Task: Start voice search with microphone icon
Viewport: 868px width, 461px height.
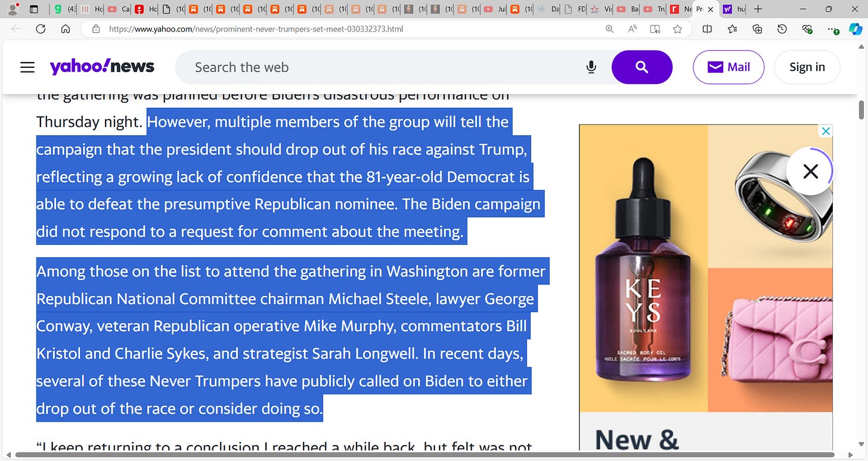Action: (591, 67)
